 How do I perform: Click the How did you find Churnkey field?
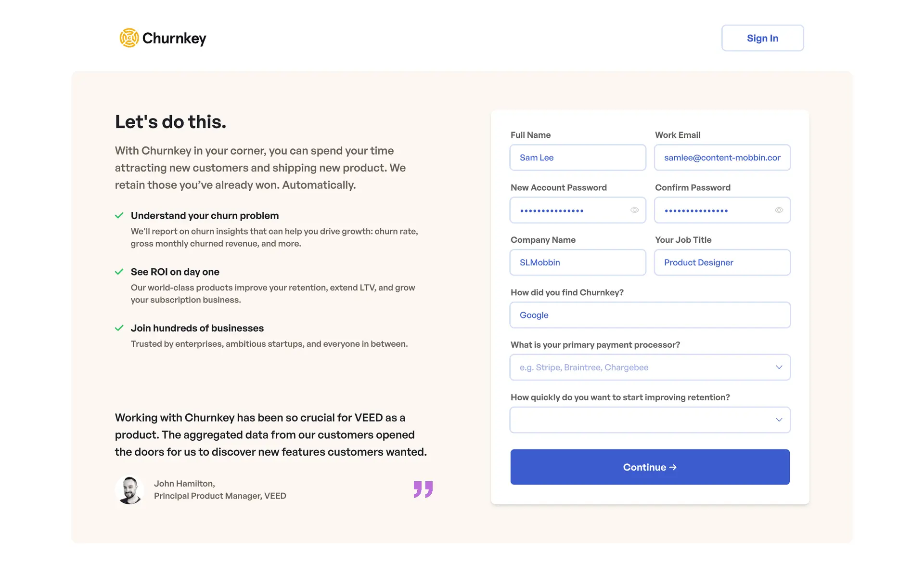650,315
